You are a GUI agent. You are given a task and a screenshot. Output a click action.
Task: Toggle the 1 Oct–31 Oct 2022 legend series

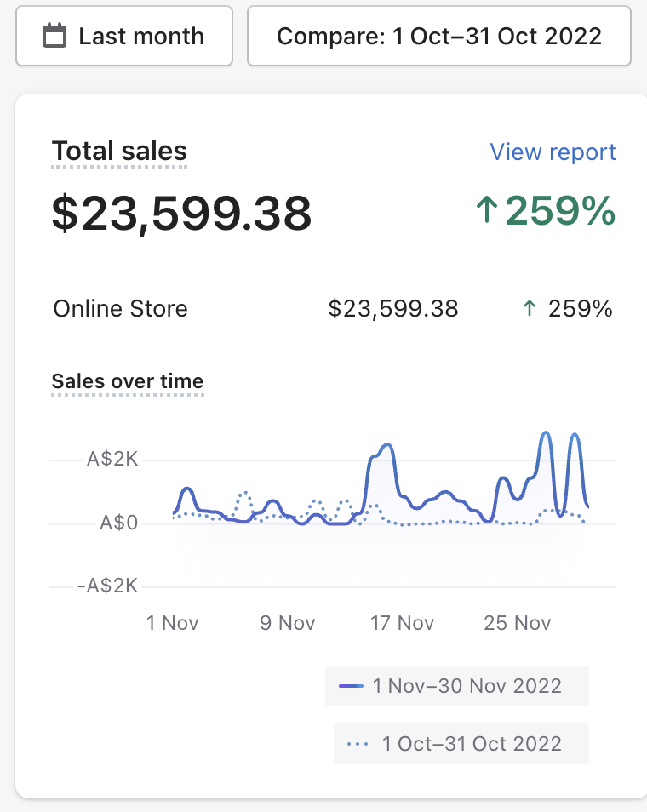point(461,743)
